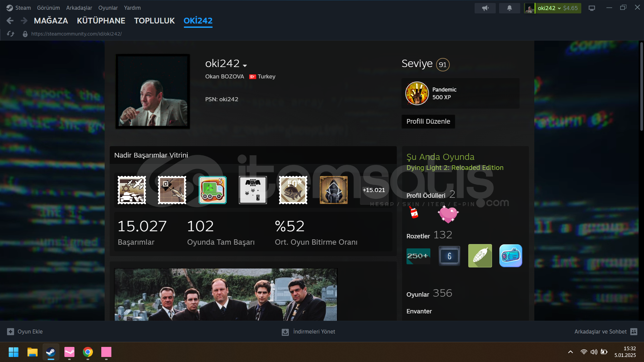
Task: Open the Pandemic badge icon
Action: pyautogui.click(x=417, y=94)
